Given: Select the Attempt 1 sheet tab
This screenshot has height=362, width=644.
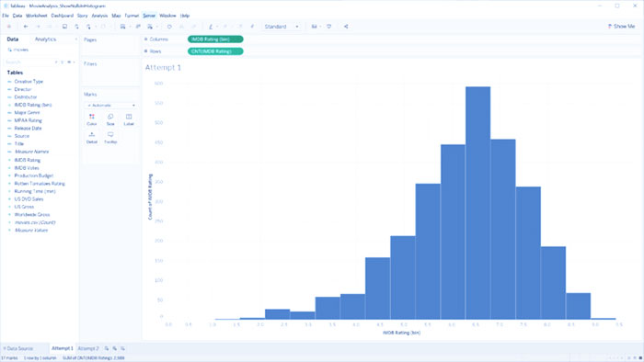Looking at the screenshot, I should 62,348.
